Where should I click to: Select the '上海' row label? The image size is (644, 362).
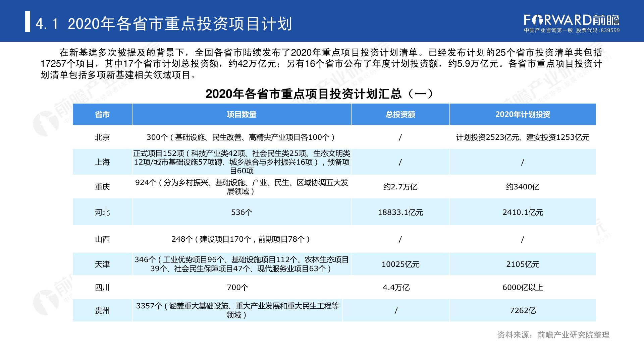pos(102,162)
